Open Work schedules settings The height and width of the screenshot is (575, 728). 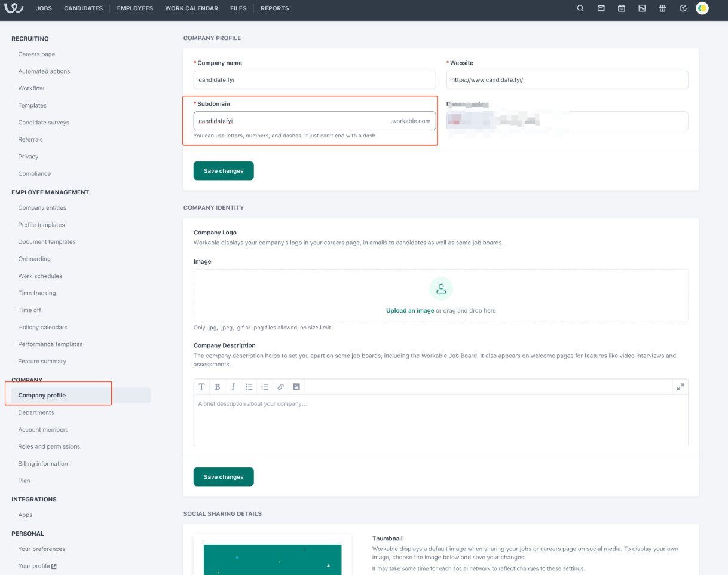coord(40,276)
